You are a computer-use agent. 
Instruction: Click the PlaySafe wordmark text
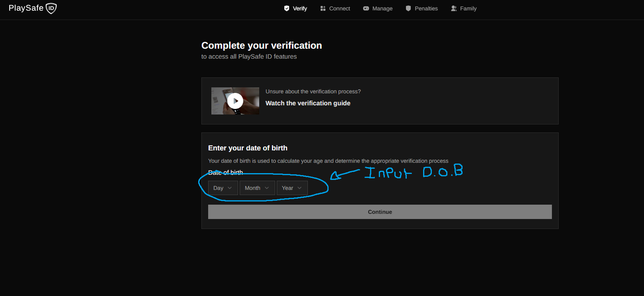click(26, 8)
